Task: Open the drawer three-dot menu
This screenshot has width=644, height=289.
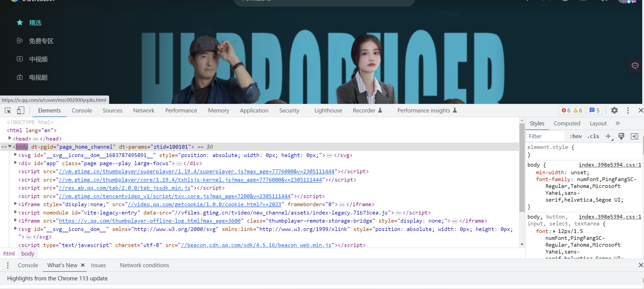Action: [8, 265]
